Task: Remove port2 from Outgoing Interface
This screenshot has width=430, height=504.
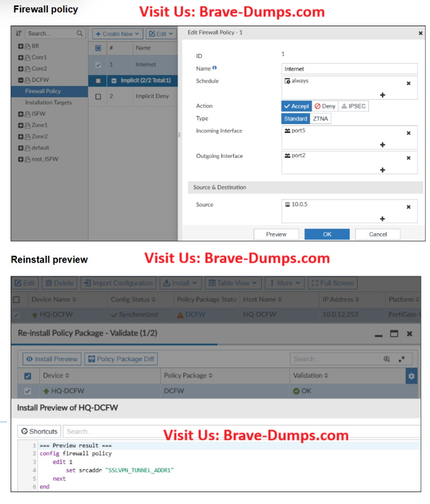Action: pos(408,158)
